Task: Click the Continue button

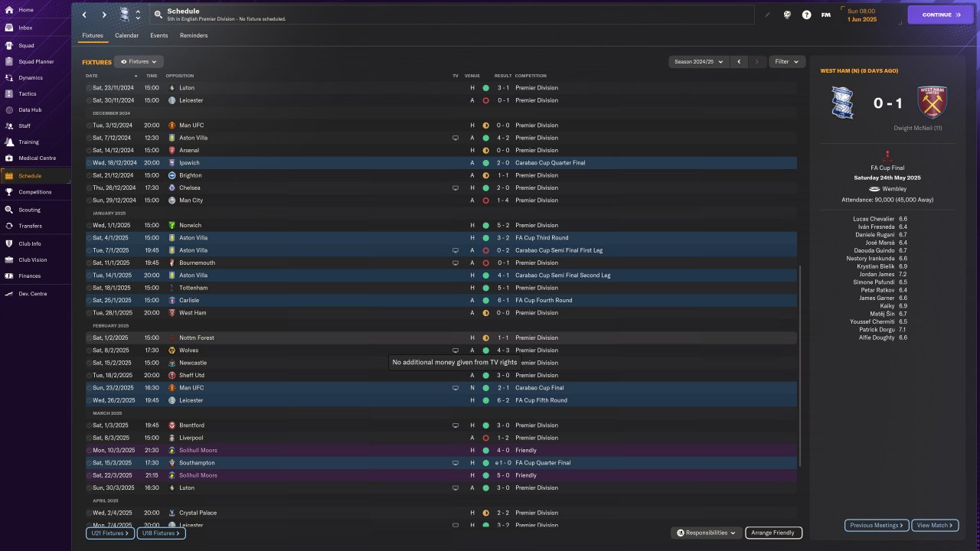Action: click(940, 15)
